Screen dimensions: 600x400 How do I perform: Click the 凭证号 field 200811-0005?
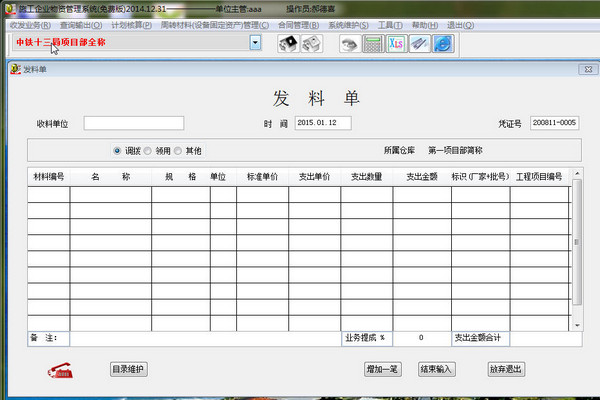[554, 123]
